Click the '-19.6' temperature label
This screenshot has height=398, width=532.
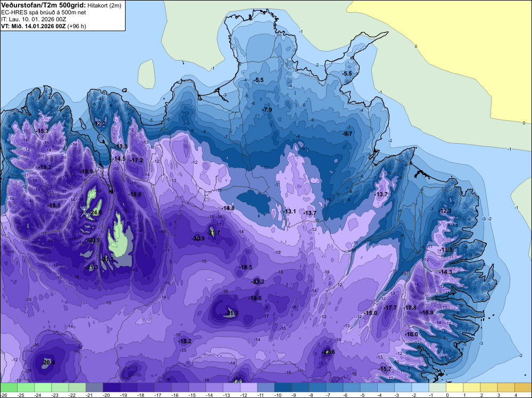click(x=255, y=298)
